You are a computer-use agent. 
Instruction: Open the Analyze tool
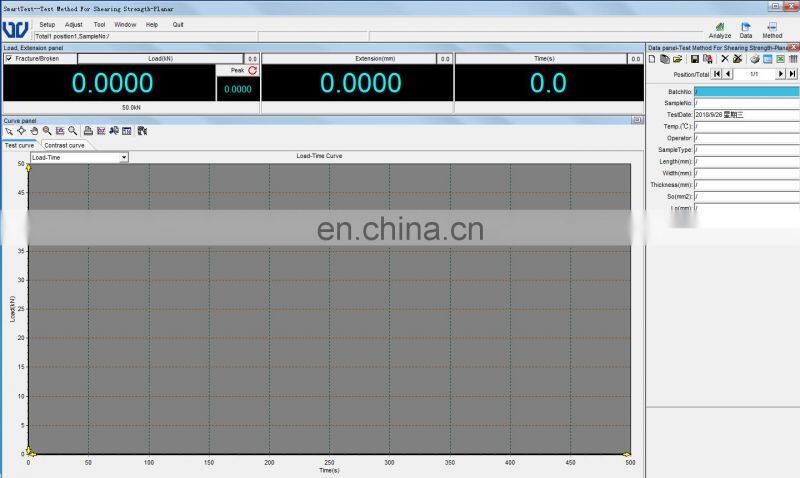point(720,31)
